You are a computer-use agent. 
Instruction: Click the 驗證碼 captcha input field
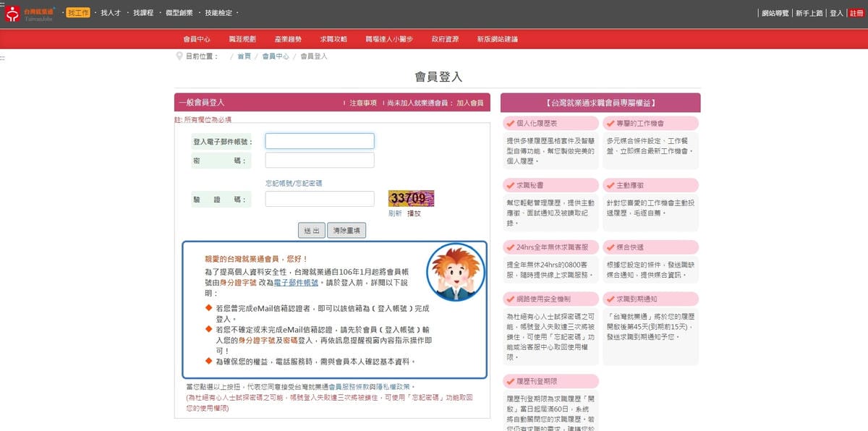pos(320,199)
